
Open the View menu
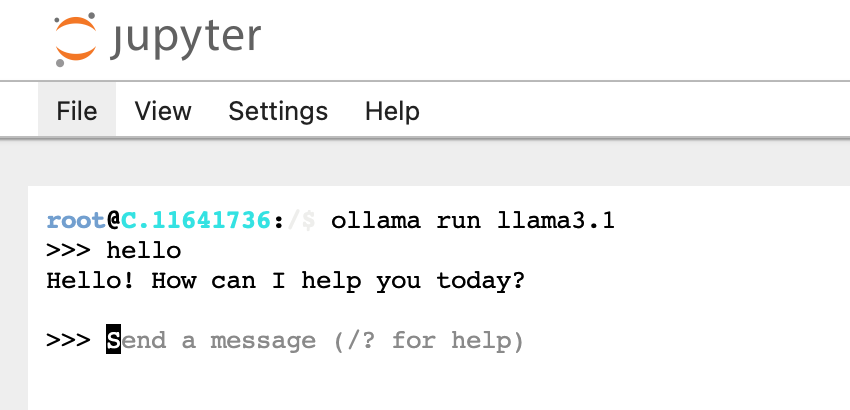[x=162, y=110]
